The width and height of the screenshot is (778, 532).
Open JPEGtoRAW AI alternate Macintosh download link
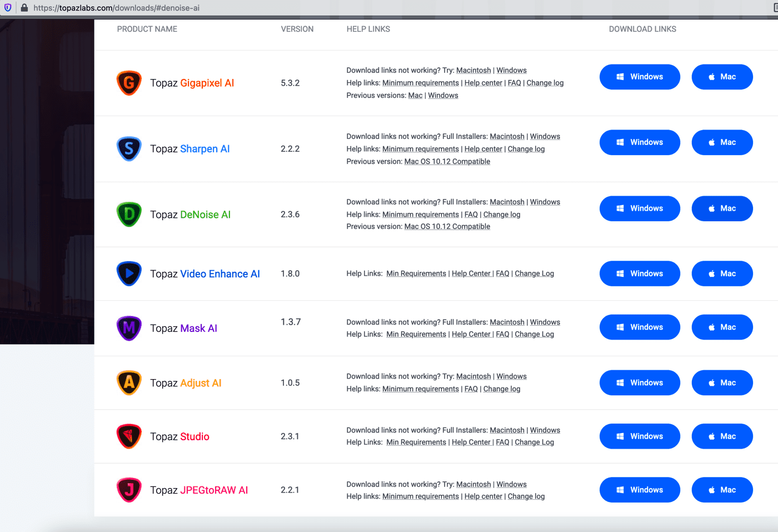[473, 485]
